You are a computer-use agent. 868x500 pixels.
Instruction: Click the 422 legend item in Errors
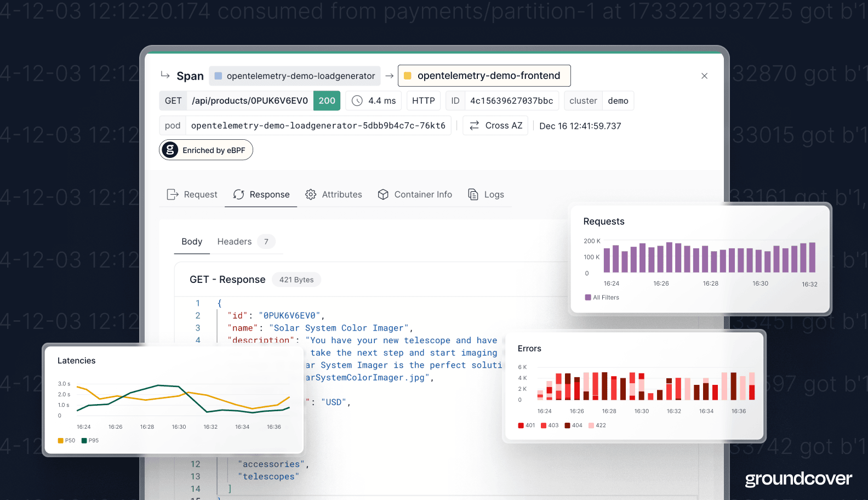[x=597, y=425]
